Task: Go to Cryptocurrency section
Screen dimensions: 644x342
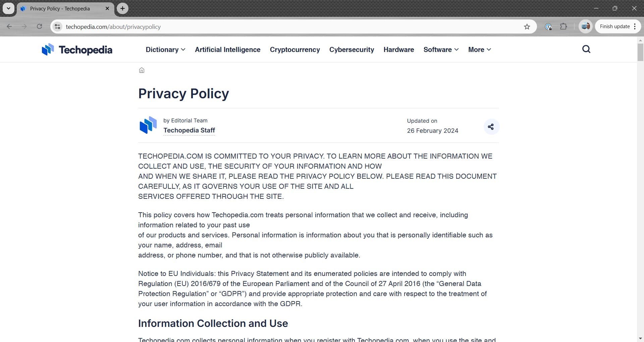Action: click(x=295, y=50)
